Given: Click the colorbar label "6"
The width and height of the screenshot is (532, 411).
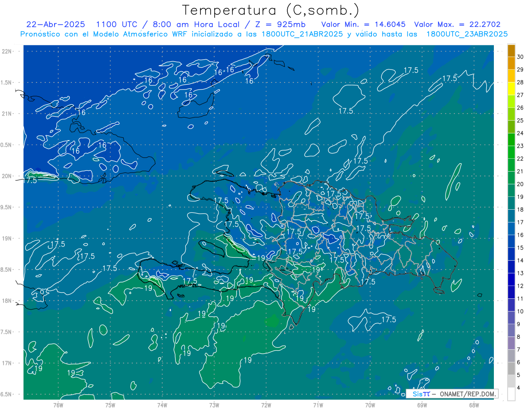Looking at the screenshot, I should click(x=519, y=363).
